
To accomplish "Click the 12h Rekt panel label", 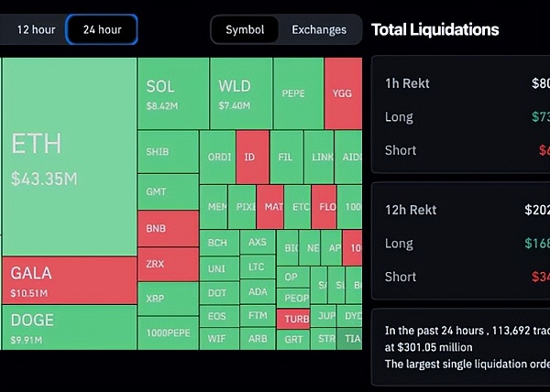I will [x=411, y=210].
